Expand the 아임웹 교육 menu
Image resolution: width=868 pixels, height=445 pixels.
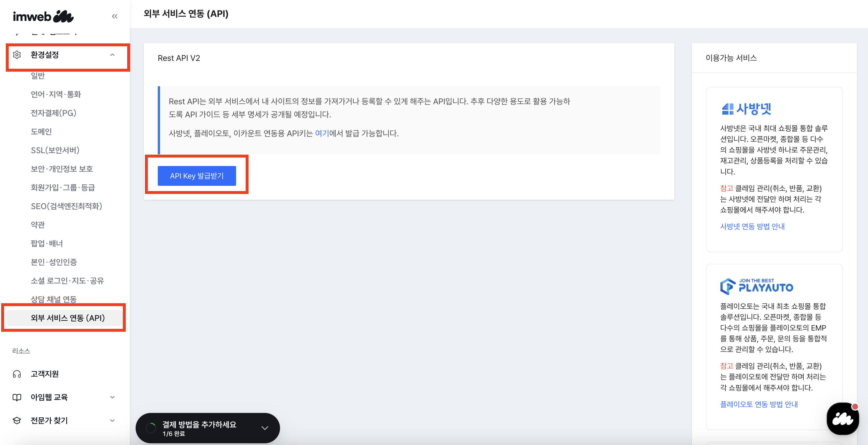112,397
